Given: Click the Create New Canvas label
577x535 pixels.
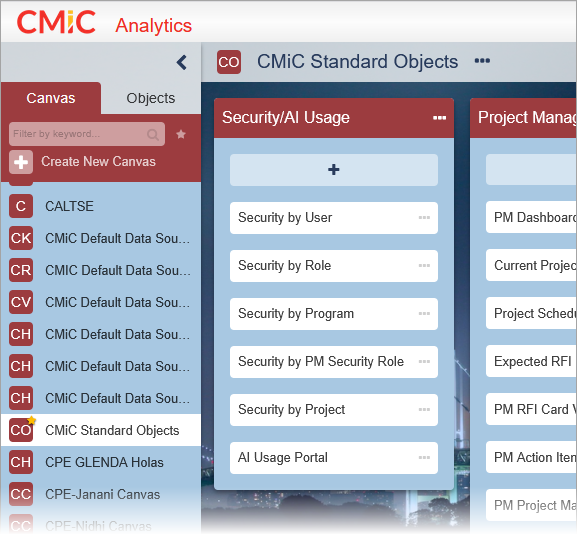Looking at the screenshot, I should pos(98,162).
